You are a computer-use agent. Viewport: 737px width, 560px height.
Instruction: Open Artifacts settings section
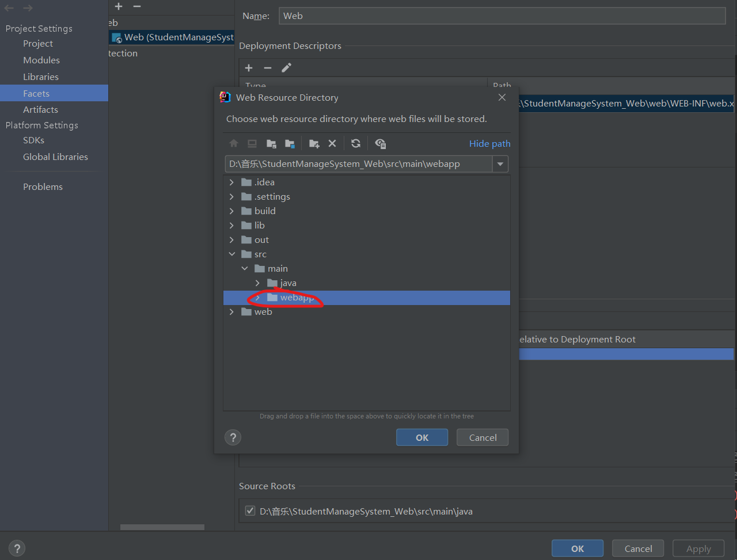click(x=40, y=110)
